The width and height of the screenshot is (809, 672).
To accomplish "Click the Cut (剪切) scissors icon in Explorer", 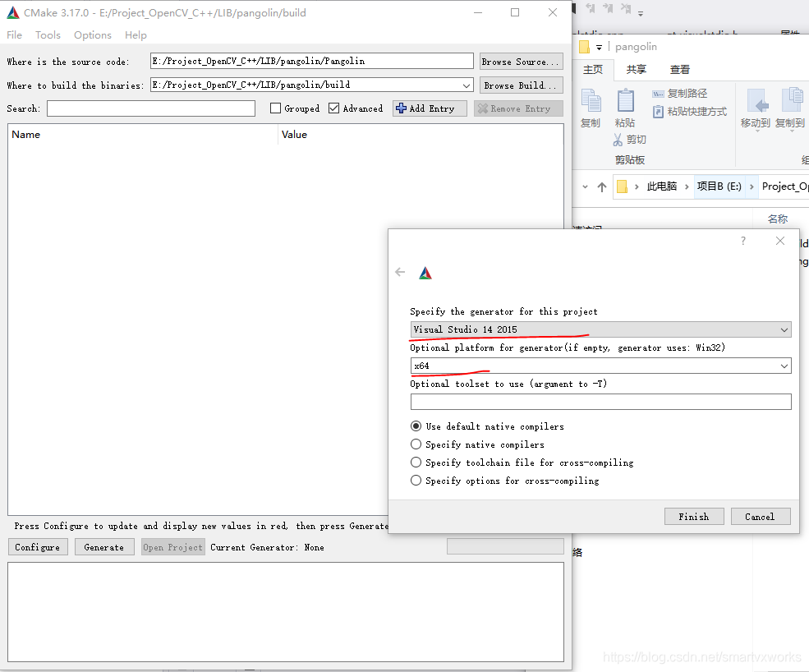I will point(618,140).
